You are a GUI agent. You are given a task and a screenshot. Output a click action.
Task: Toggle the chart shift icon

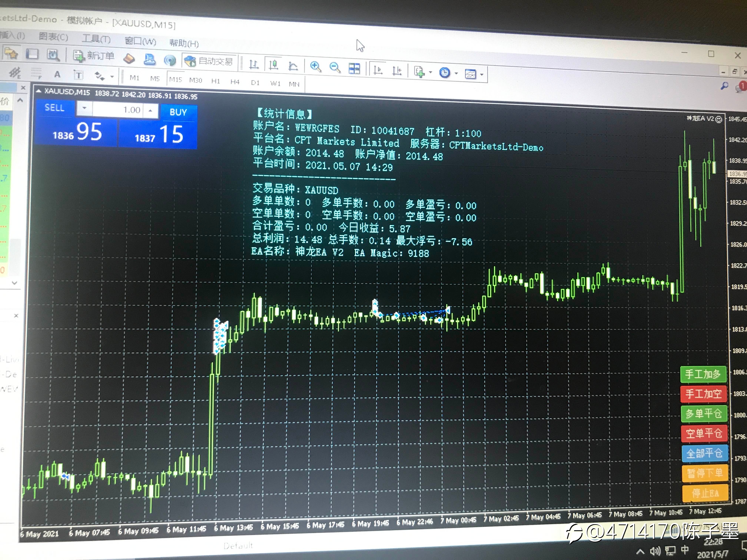397,71
